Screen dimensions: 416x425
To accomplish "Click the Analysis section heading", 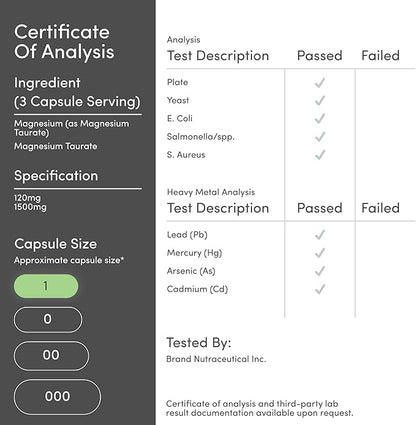I will 183,40.
